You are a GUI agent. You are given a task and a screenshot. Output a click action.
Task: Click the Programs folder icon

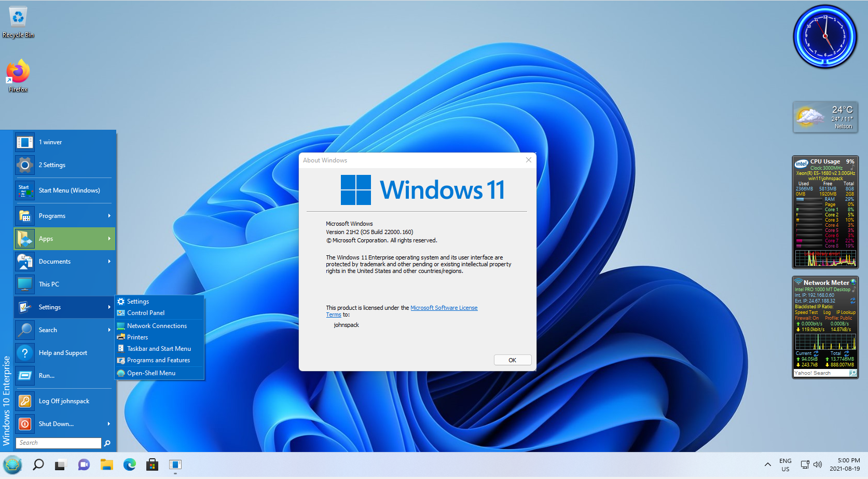click(25, 216)
